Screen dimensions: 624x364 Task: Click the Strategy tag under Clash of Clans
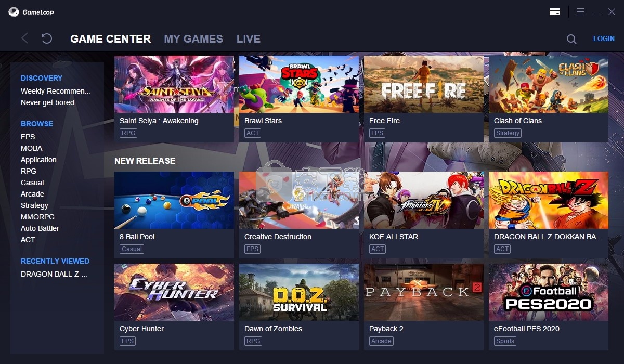508,133
